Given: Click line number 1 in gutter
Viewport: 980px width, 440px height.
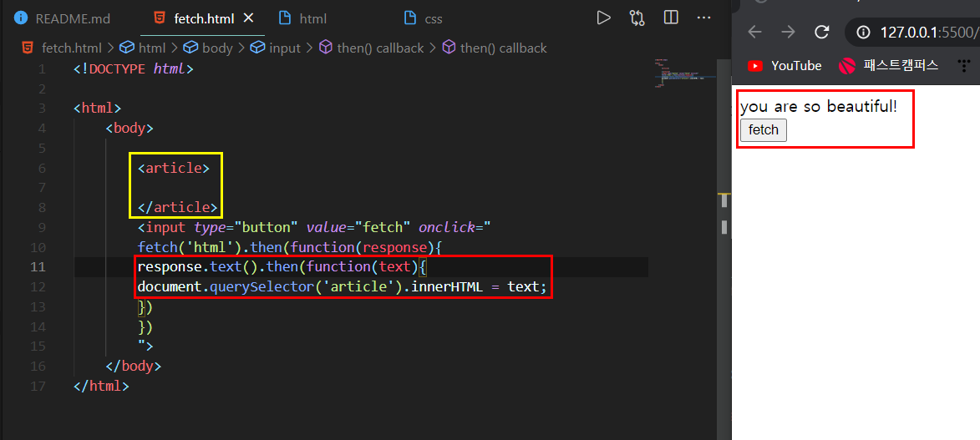Looking at the screenshot, I should pyautogui.click(x=41, y=68).
